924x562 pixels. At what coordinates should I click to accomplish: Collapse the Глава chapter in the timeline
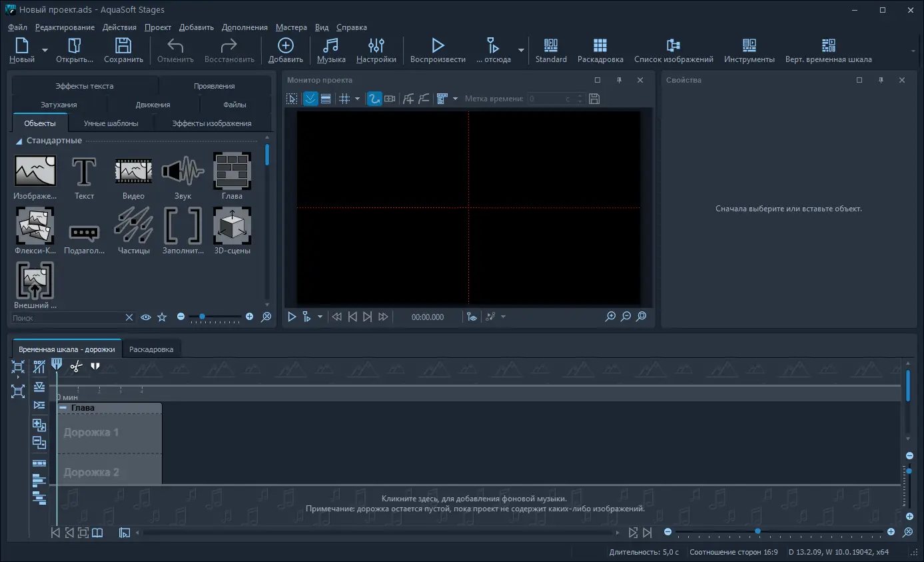coord(63,407)
